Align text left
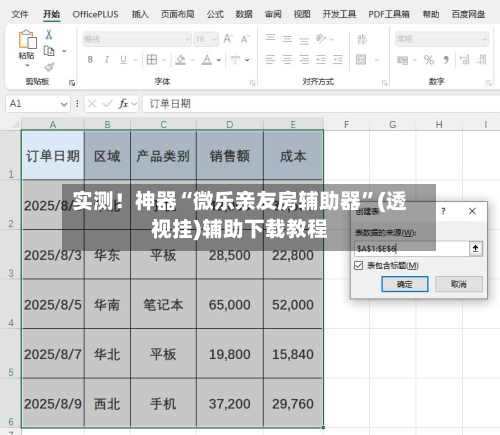Image resolution: width=500 pixels, height=435 pixels. (270, 60)
